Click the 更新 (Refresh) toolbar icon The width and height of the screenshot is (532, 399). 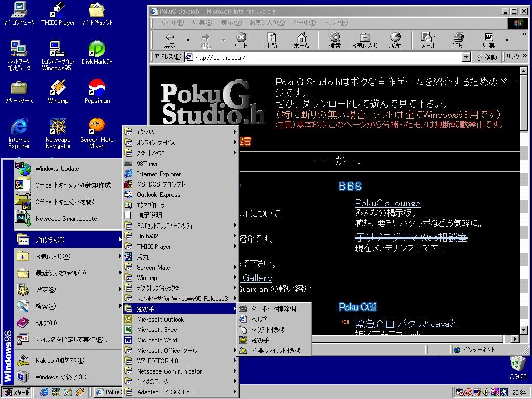point(271,40)
